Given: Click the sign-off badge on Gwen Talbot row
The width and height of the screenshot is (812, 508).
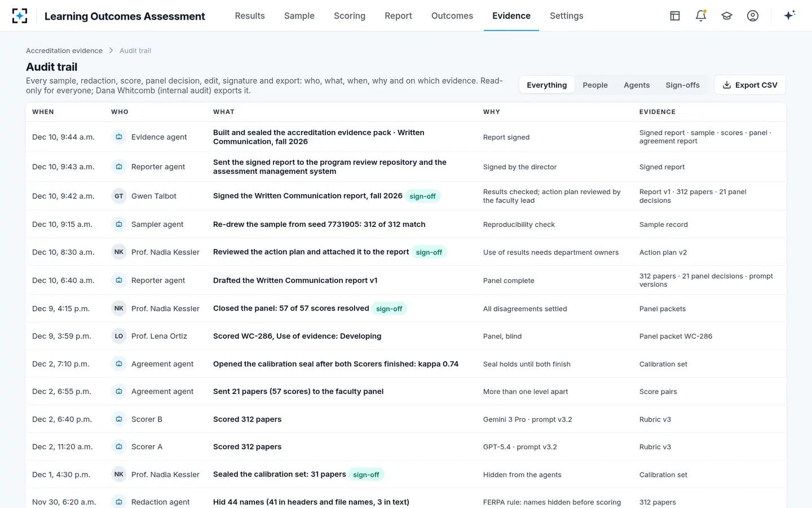Looking at the screenshot, I should pos(422,196).
